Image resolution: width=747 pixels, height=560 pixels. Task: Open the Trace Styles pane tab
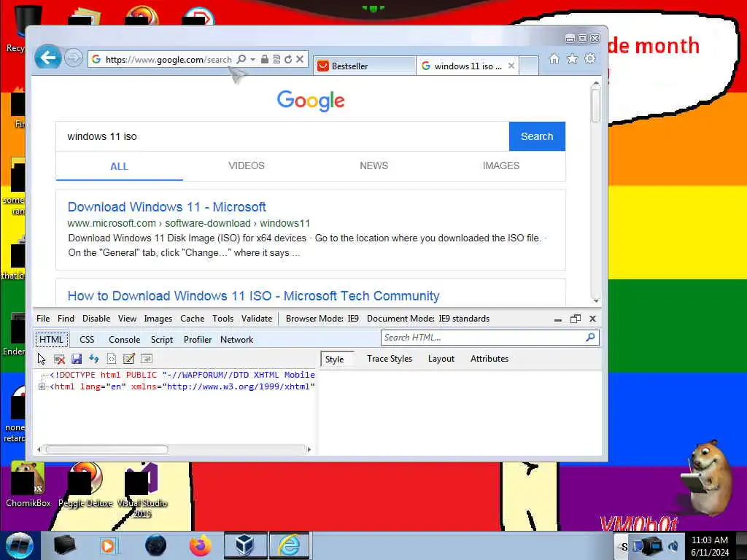[x=390, y=359]
